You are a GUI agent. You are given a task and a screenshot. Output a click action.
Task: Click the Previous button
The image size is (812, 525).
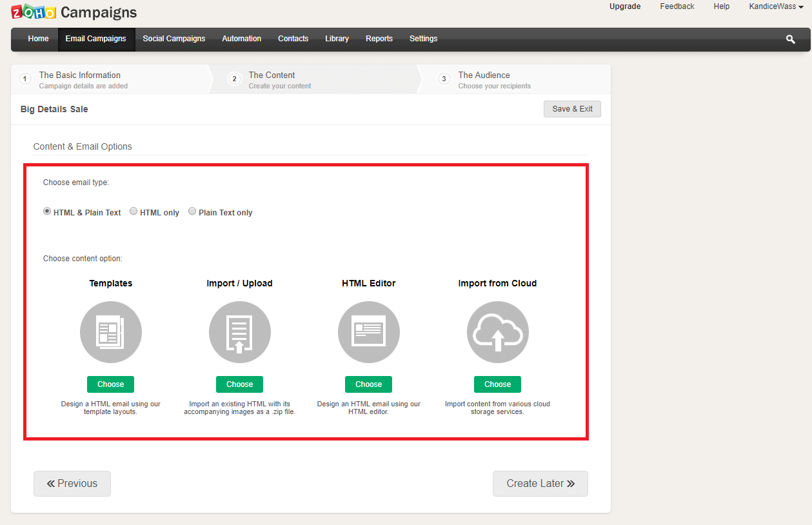point(72,484)
